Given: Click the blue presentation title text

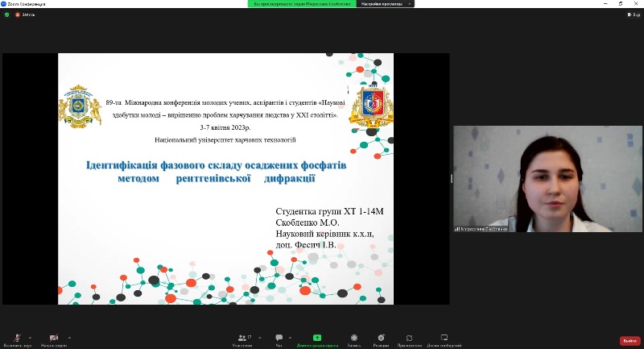Looking at the screenshot, I should [x=216, y=172].
